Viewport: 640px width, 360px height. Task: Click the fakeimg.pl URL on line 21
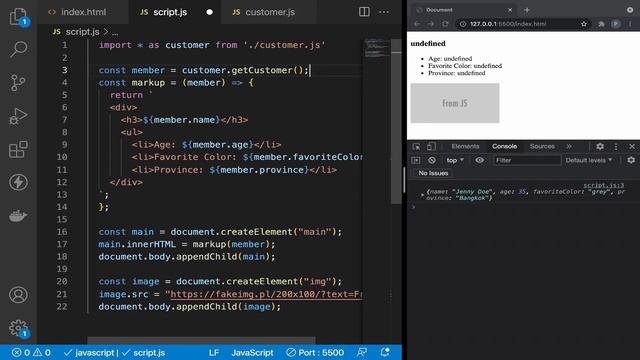(266, 294)
